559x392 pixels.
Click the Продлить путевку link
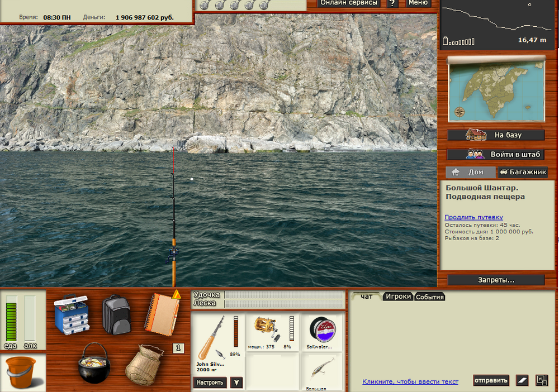tap(473, 217)
